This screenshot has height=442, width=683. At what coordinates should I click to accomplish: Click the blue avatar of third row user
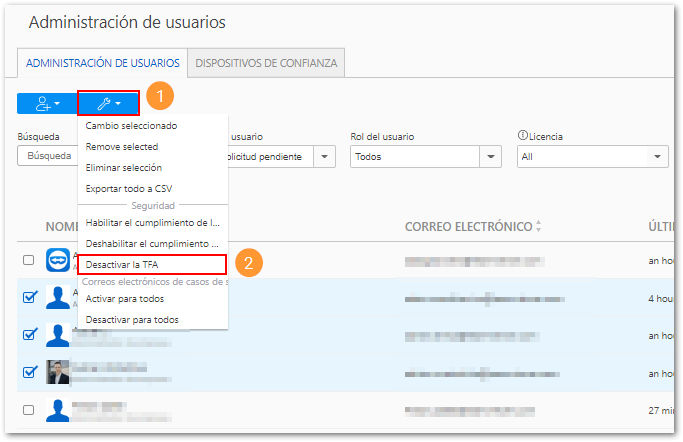click(x=58, y=335)
